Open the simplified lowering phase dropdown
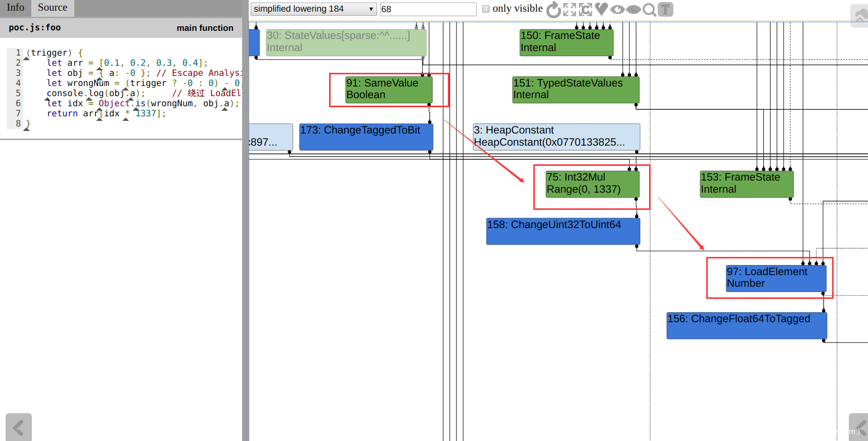 point(313,9)
